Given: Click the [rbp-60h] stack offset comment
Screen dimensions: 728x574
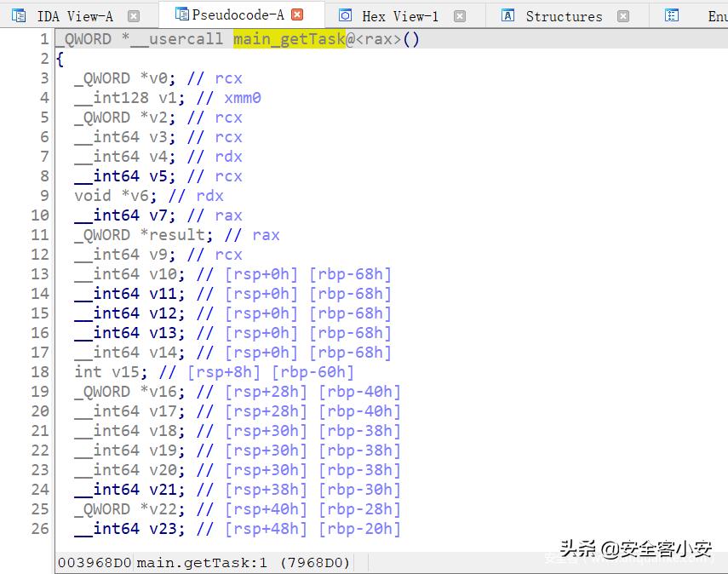Looking at the screenshot, I should point(312,371).
